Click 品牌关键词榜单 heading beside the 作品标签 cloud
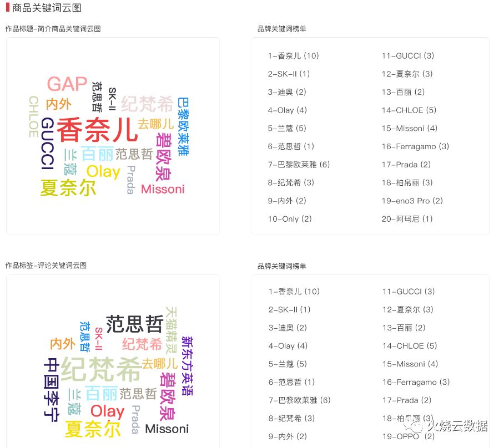The height and width of the screenshot is (448, 504). click(x=281, y=266)
